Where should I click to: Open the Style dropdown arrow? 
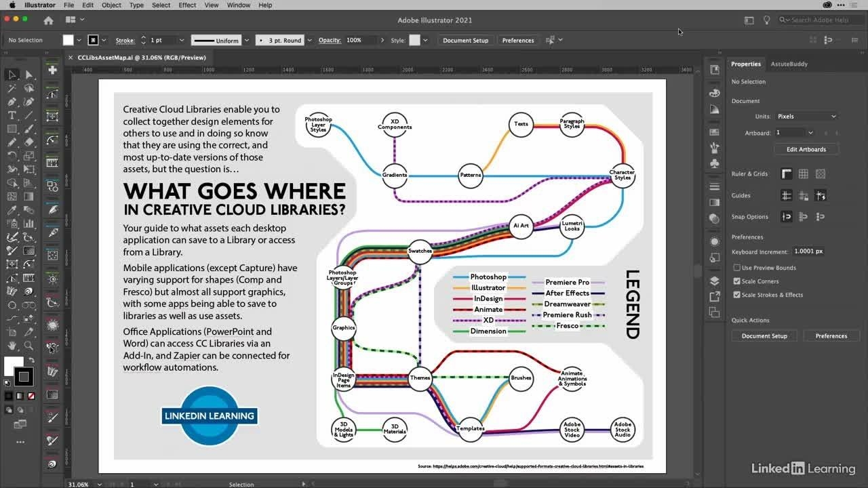[x=426, y=40]
